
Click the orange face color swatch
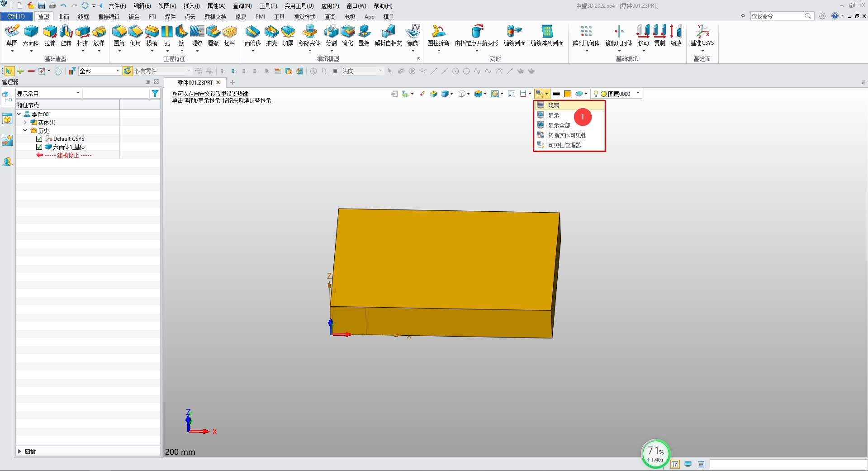[x=568, y=94]
